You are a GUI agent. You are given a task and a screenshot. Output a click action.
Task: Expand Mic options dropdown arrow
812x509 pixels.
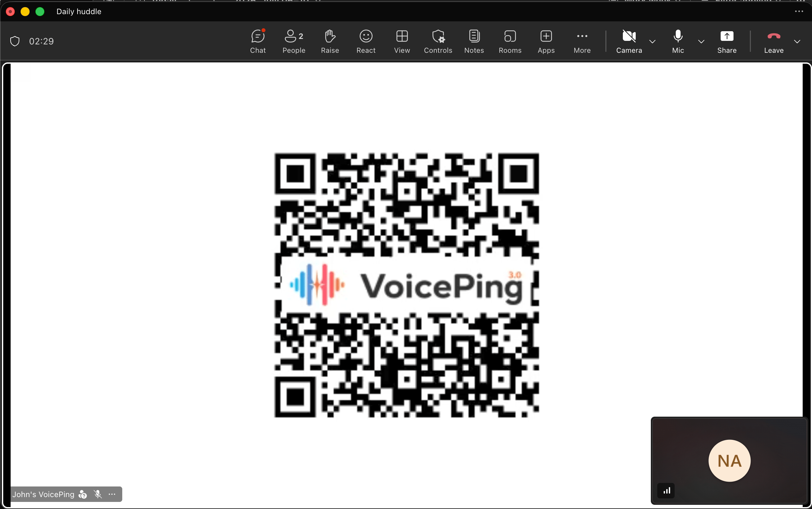701,42
